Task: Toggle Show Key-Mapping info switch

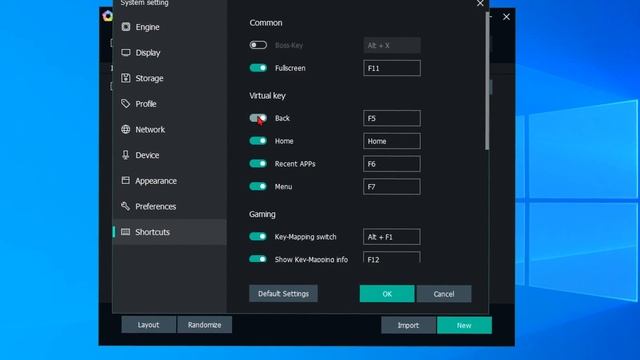Action: 258,258
